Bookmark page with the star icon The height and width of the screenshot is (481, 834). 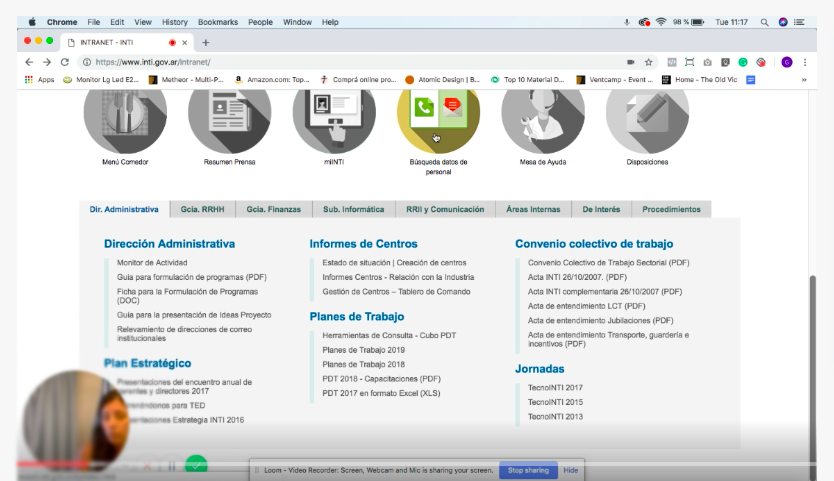point(648,62)
